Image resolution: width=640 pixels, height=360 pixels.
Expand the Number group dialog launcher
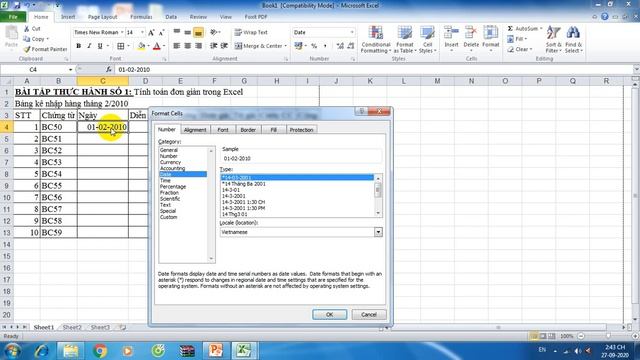tap(353, 59)
